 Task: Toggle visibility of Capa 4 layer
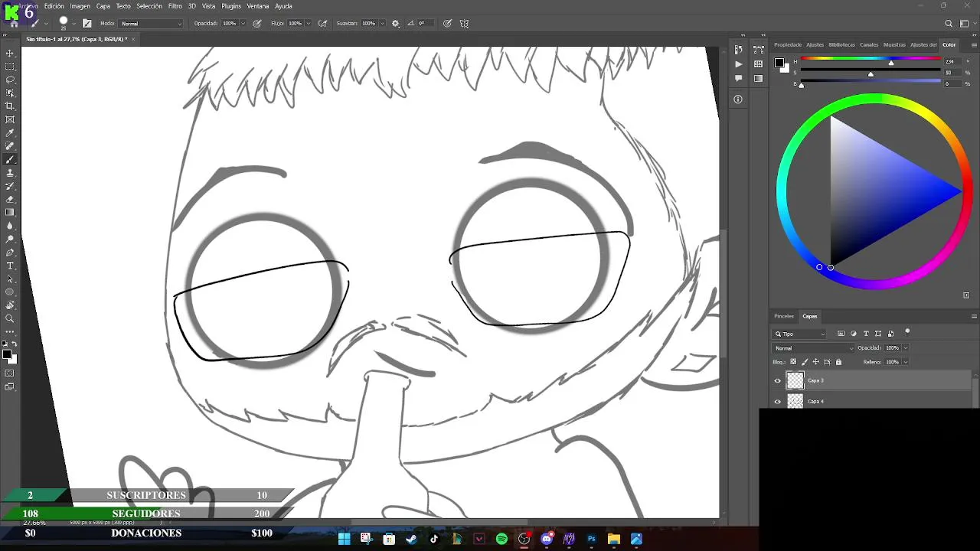pyautogui.click(x=778, y=401)
